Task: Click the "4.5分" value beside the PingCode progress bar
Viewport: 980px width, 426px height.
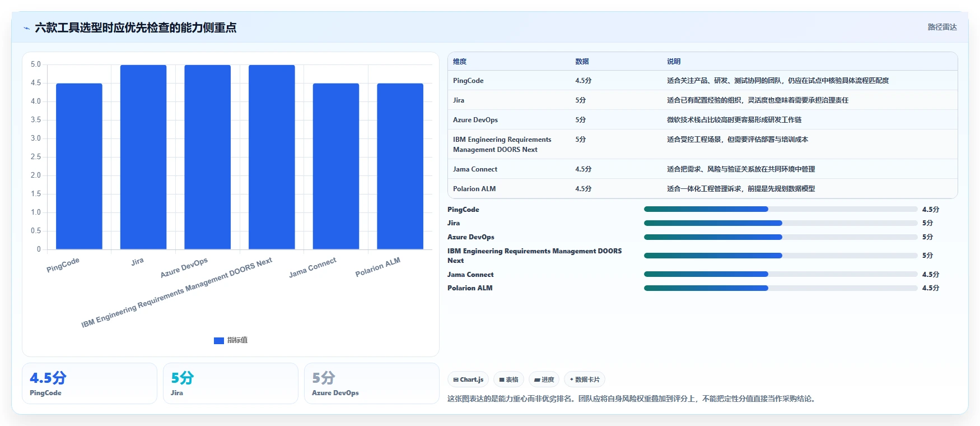Action: (x=931, y=210)
